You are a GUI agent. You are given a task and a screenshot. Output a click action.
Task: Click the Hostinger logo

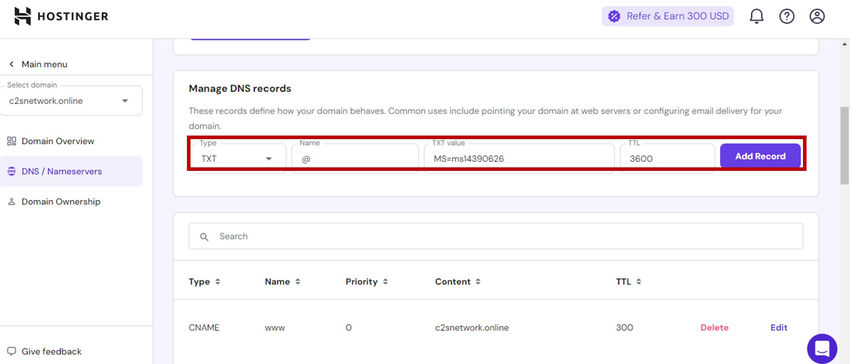tap(61, 16)
